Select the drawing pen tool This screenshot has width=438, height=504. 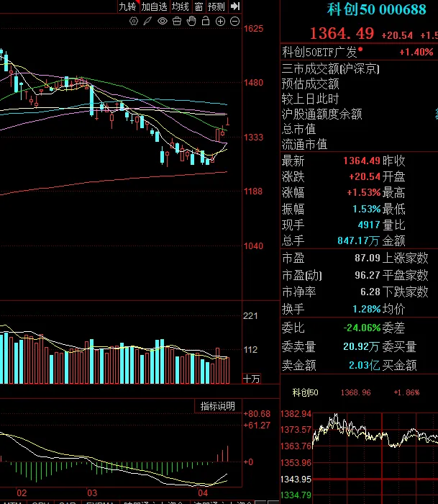[x=147, y=22]
